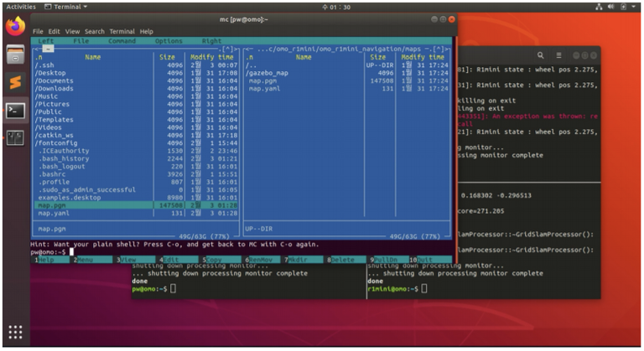This screenshot has width=644, height=351.
Task: Click Activities in the top bar
Action: pos(21,7)
